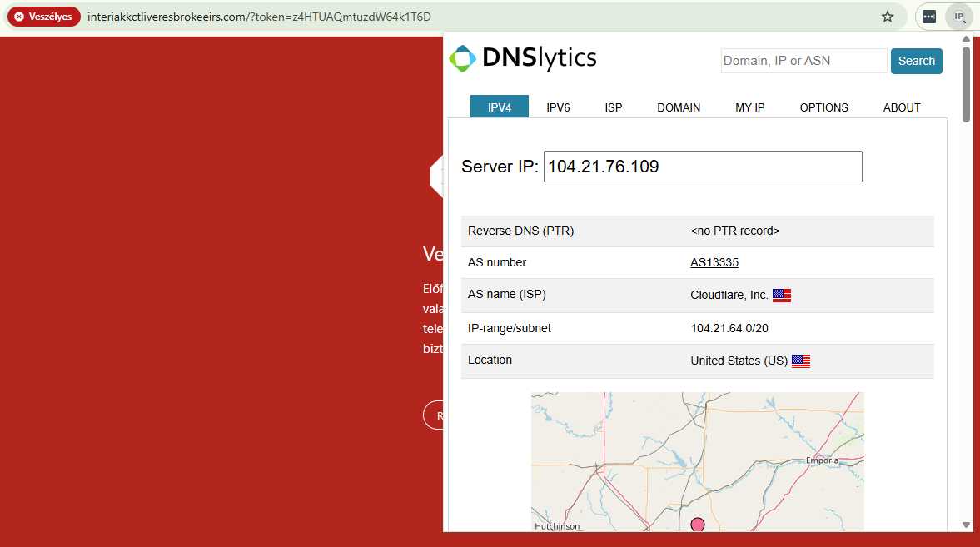This screenshot has height=547, width=980.
Task: Open the MY IP tab
Action: click(x=750, y=107)
